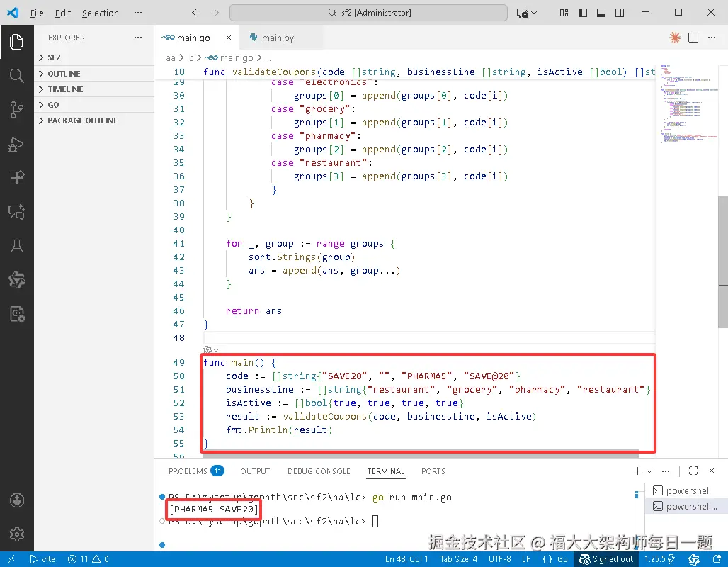Open the File menu

click(37, 13)
